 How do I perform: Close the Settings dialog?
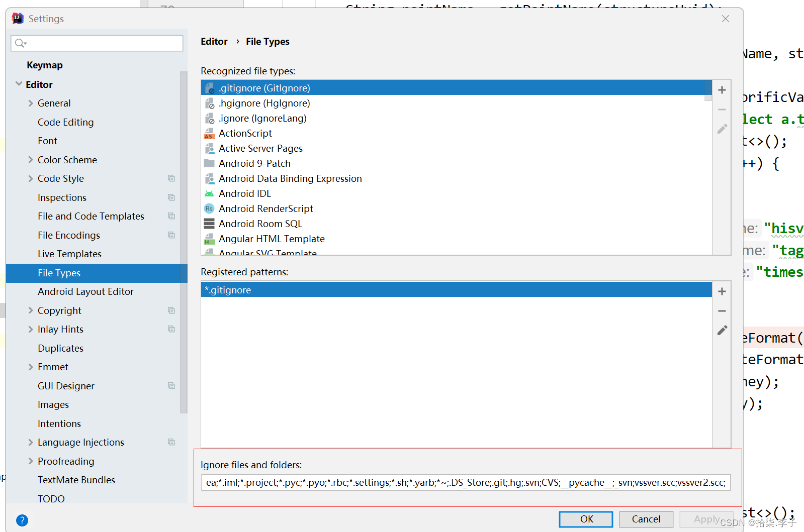(x=725, y=19)
